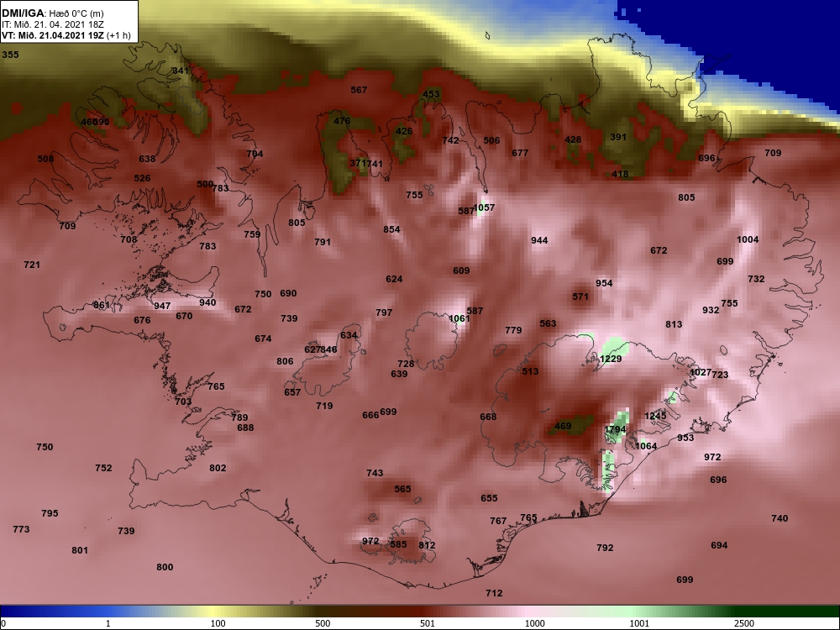Screen dimensions: 840x630
Task: Click the 773 height value
Action: click(21, 529)
